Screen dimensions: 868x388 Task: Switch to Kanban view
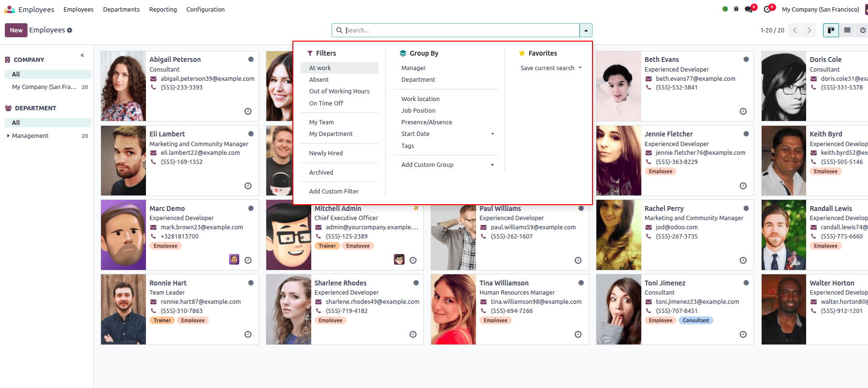coord(831,30)
